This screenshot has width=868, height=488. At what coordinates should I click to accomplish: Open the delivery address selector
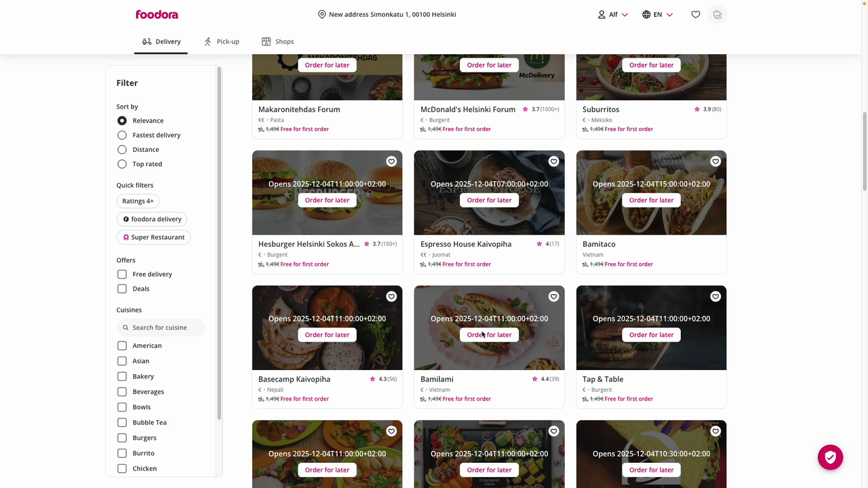point(387,14)
